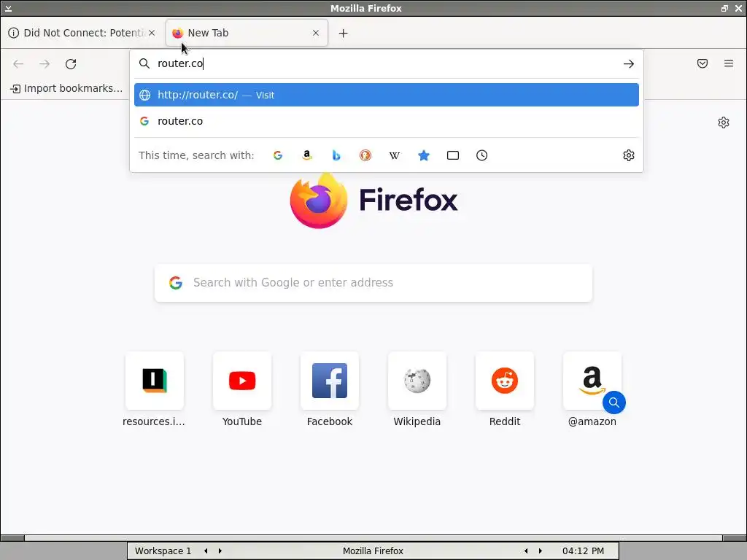The width and height of the screenshot is (747, 560).
Task: Close the New Tab tab
Action: (x=316, y=33)
